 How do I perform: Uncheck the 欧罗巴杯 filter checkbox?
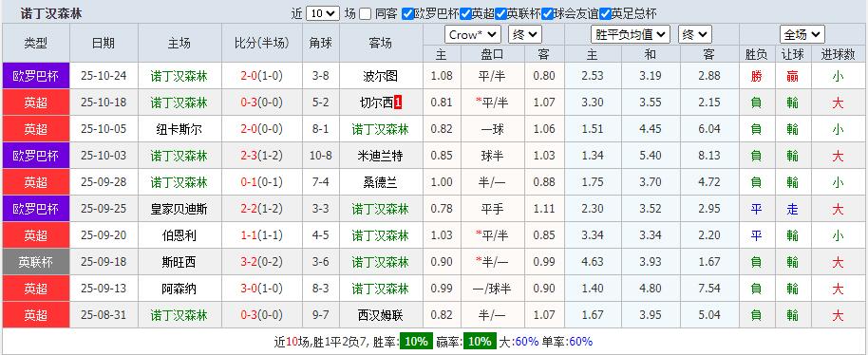407,14
